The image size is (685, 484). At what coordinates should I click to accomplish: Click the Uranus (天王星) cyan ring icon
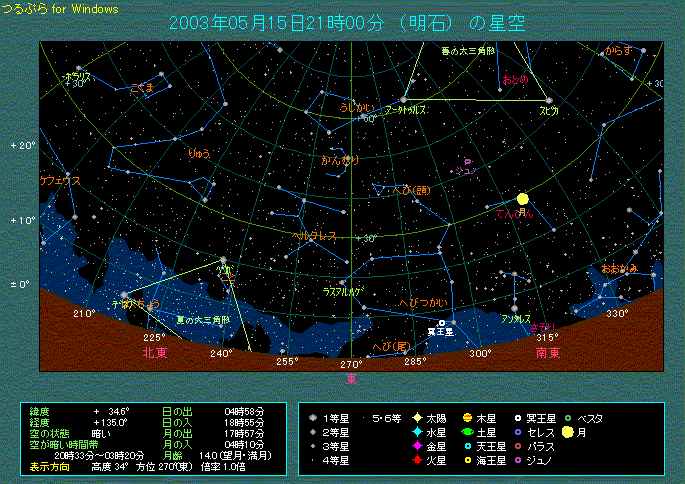(x=467, y=446)
